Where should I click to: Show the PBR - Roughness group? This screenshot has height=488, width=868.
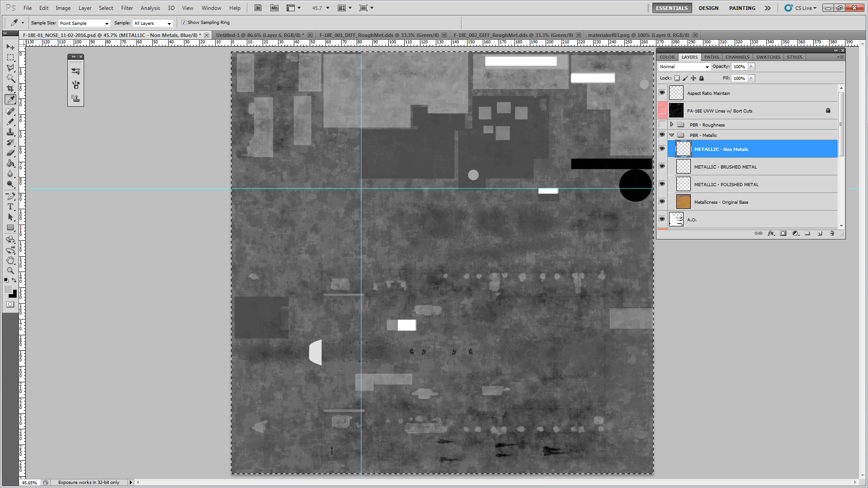click(x=662, y=125)
